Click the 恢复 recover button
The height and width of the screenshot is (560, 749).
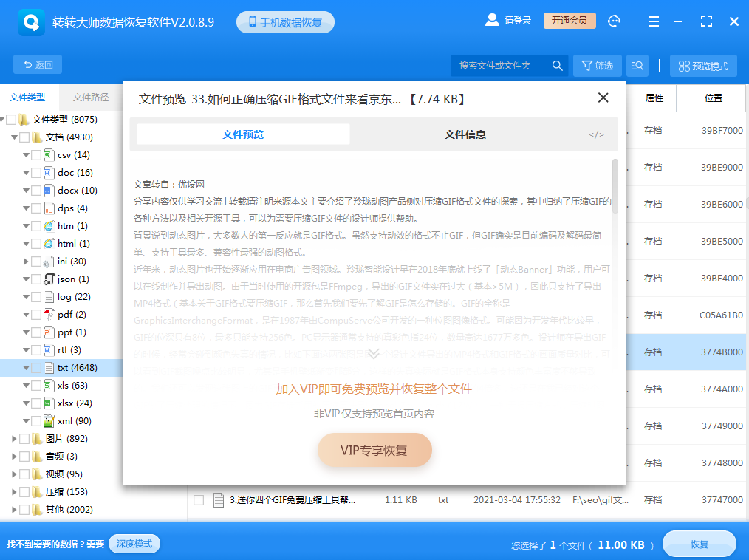pos(700,544)
